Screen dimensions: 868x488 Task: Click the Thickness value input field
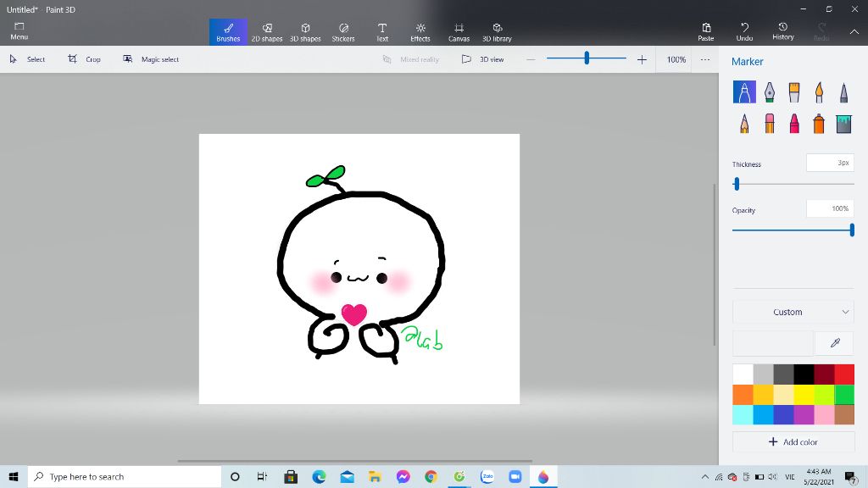[x=830, y=164]
